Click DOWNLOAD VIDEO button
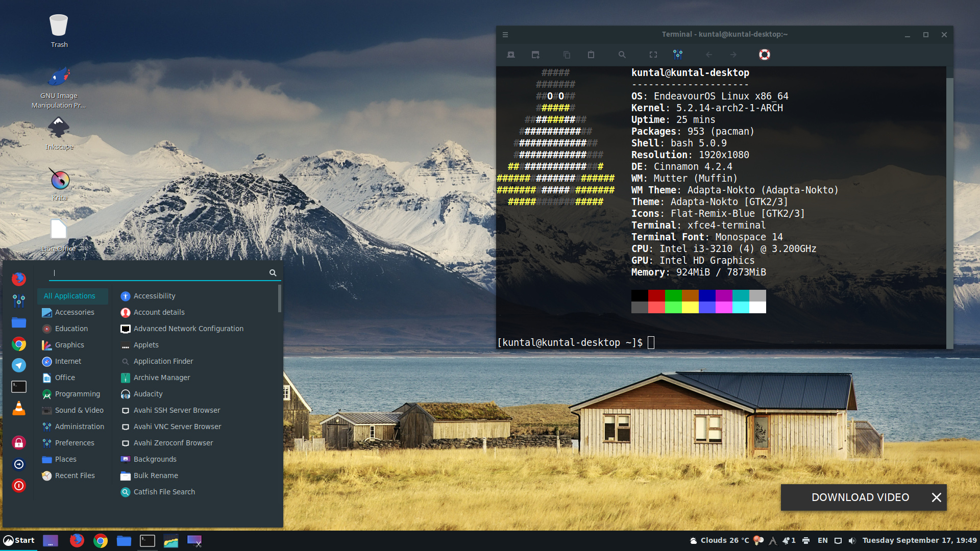The image size is (980, 551). [x=860, y=497]
